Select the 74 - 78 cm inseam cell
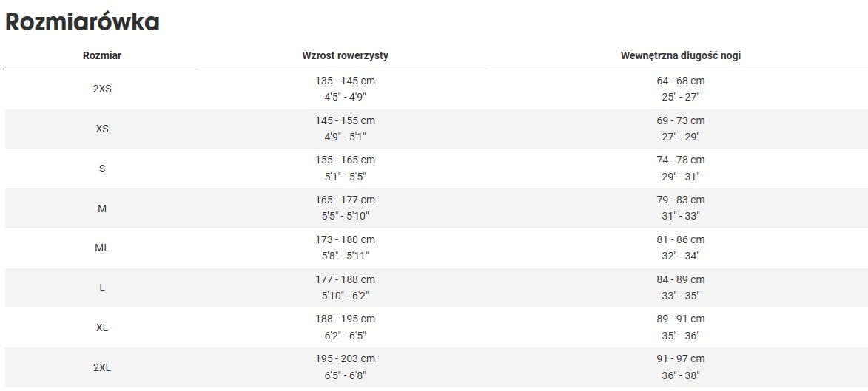Image resolution: width=868 pixels, height=391 pixels. pyautogui.click(x=680, y=160)
